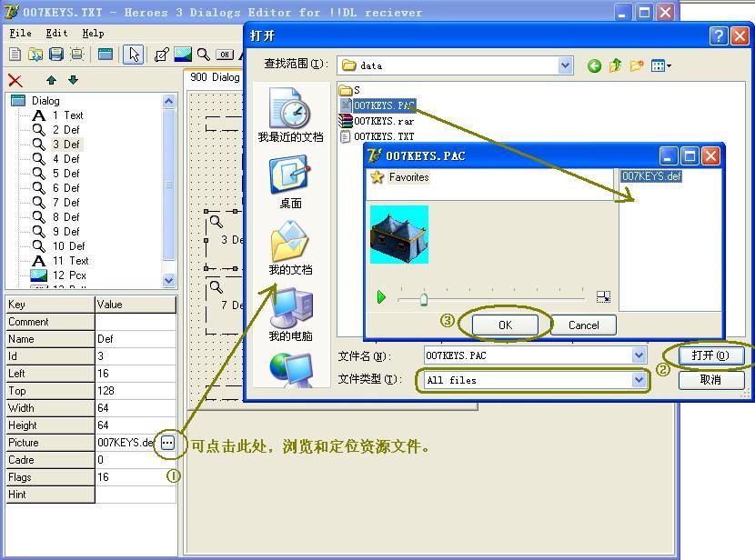Viewport: 755px width, 560px height.
Task: Click the browse button beside Picture value
Action: point(167,443)
